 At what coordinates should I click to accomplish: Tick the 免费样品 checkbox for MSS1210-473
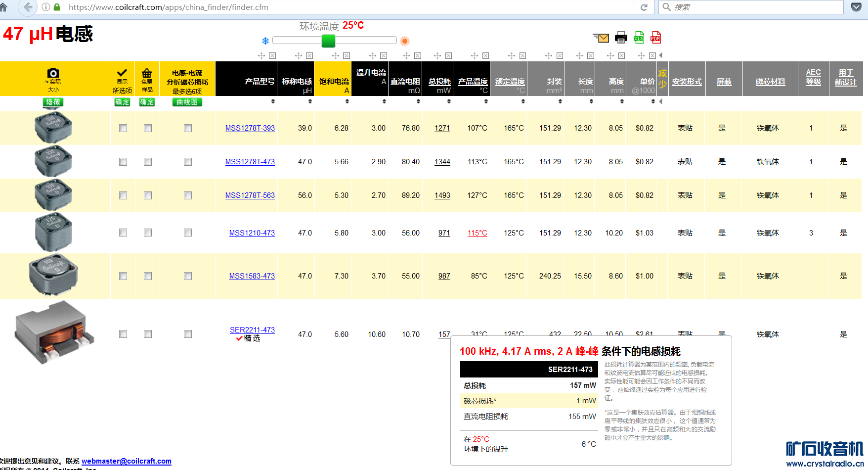point(148,233)
